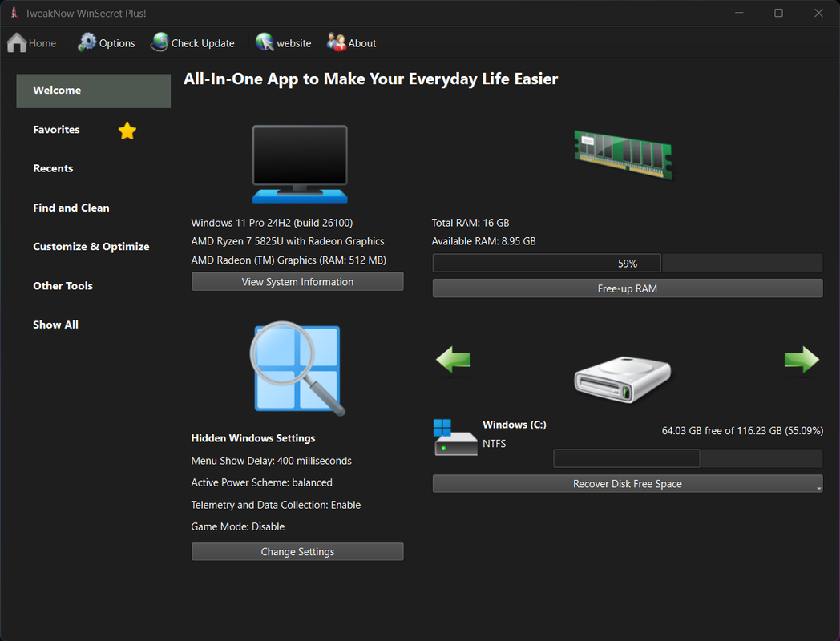
Task: Click the Options toolbar label
Action: tap(117, 43)
